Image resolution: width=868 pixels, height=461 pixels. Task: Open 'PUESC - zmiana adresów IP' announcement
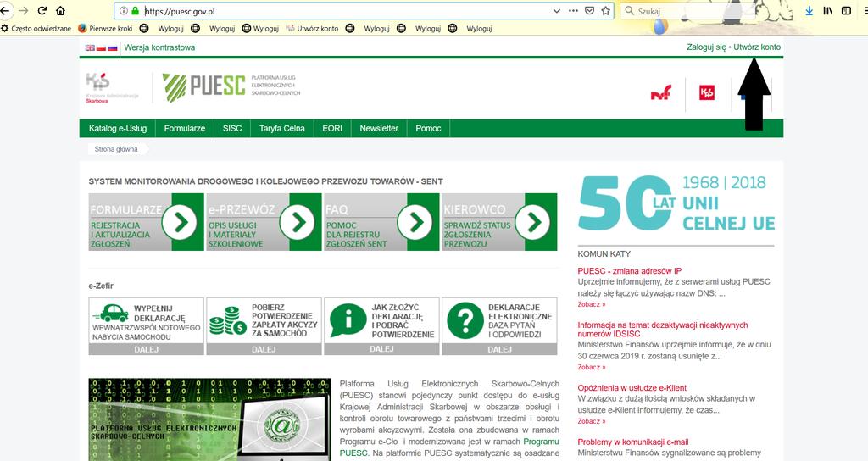(x=630, y=271)
